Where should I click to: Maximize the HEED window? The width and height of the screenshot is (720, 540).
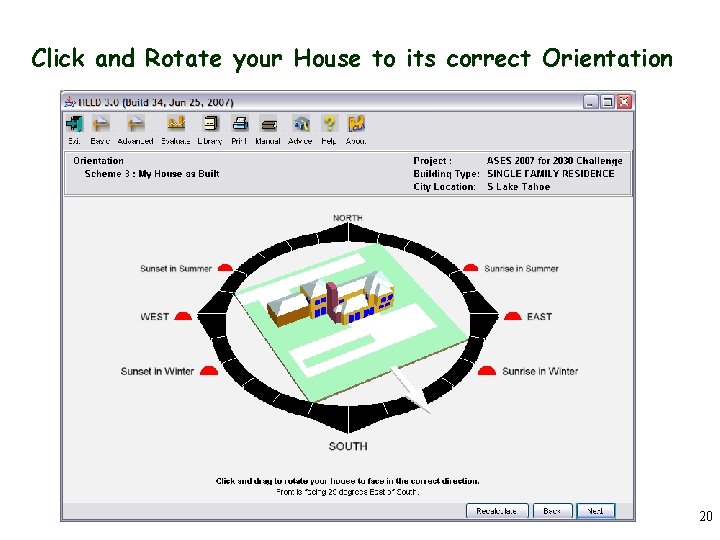click(x=607, y=101)
